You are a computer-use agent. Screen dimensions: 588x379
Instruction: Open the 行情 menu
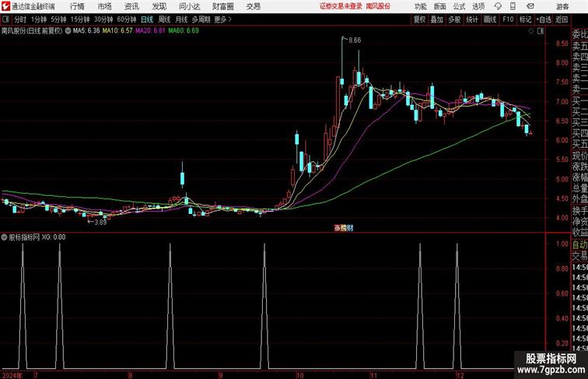pyautogui.click(x=77, y=6)
